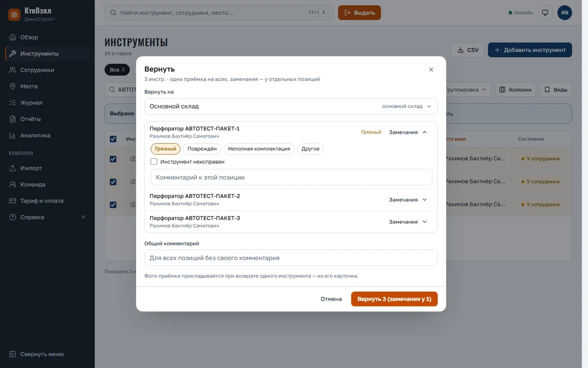Image resolution: width=588 pixels, height=368 pixels.
Task: Check the Инструмент неисправен checkbox
Action: 154,161
